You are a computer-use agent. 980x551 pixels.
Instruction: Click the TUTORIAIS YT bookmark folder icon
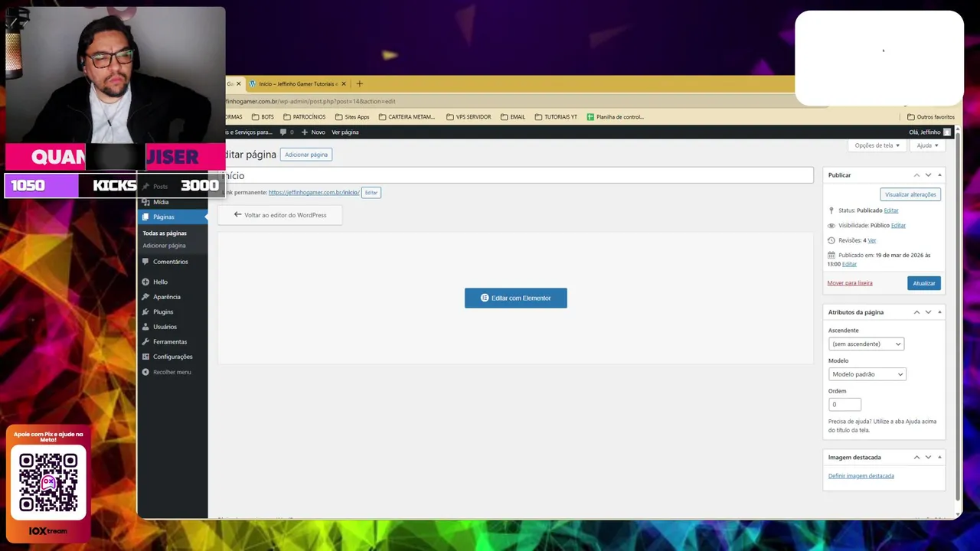[x=538, y=117]
